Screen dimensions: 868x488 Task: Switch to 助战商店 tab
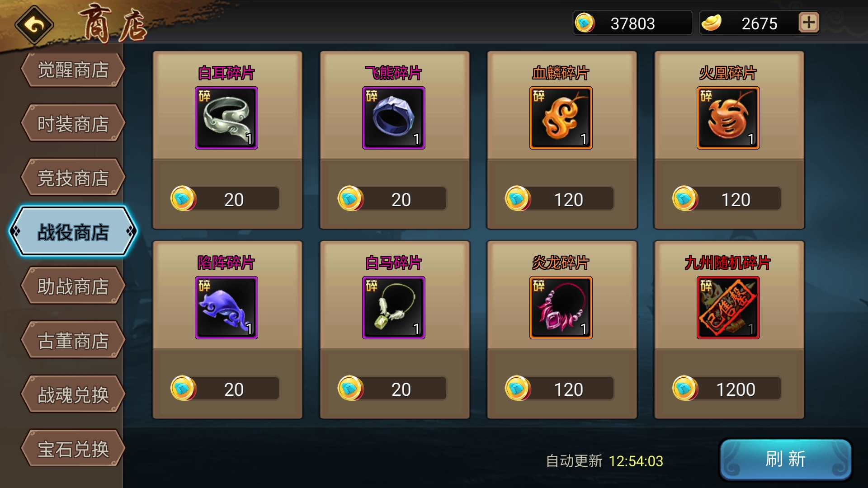(73, 286)
